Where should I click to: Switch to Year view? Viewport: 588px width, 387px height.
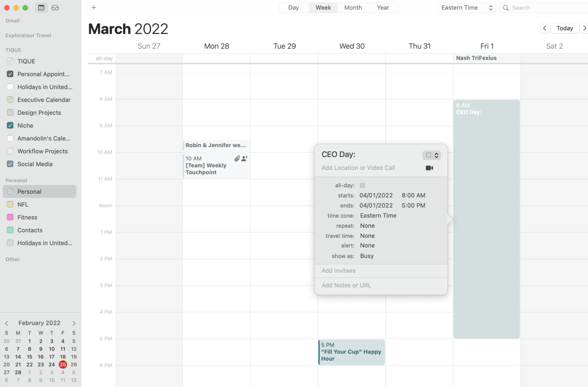tap(383, 7)
